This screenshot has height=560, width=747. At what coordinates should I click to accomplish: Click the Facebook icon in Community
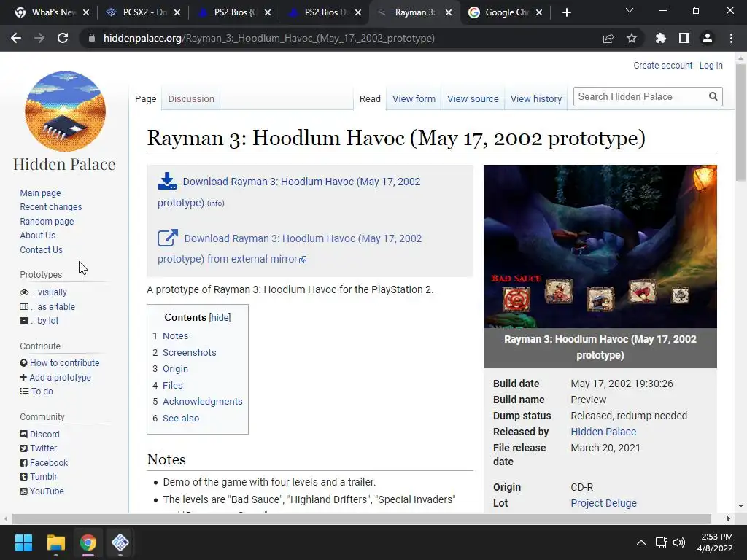24,463
